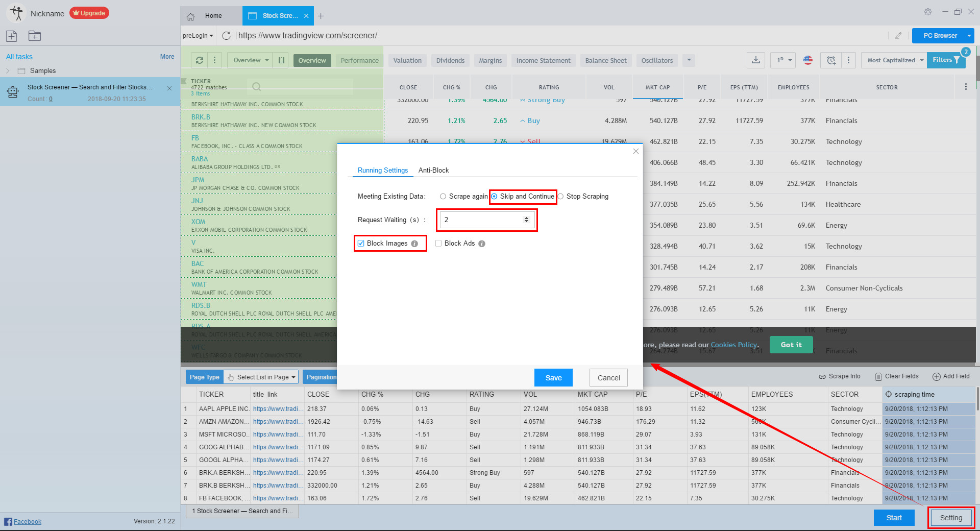Viewport: 980px width, 531px height.
Task: Sort by the MKT CAP column header
Action: 657,87
